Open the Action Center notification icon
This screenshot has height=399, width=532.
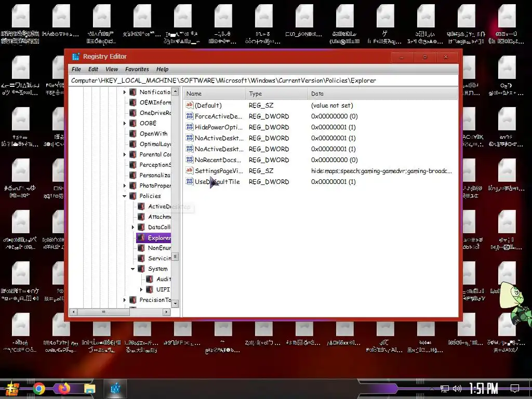[x=515, y=389]
